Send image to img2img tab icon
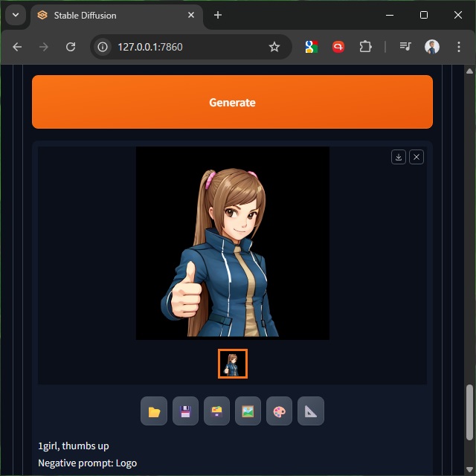 click(248, 411)
